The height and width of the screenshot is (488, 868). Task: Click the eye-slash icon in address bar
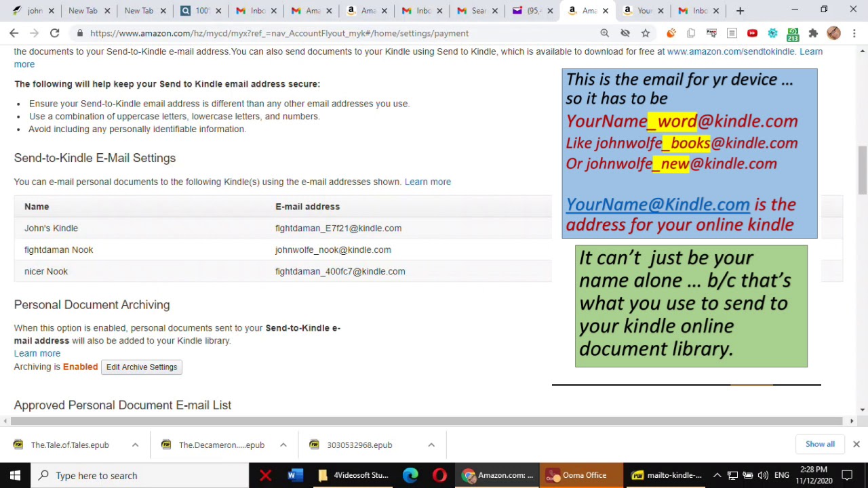(625, 33)
